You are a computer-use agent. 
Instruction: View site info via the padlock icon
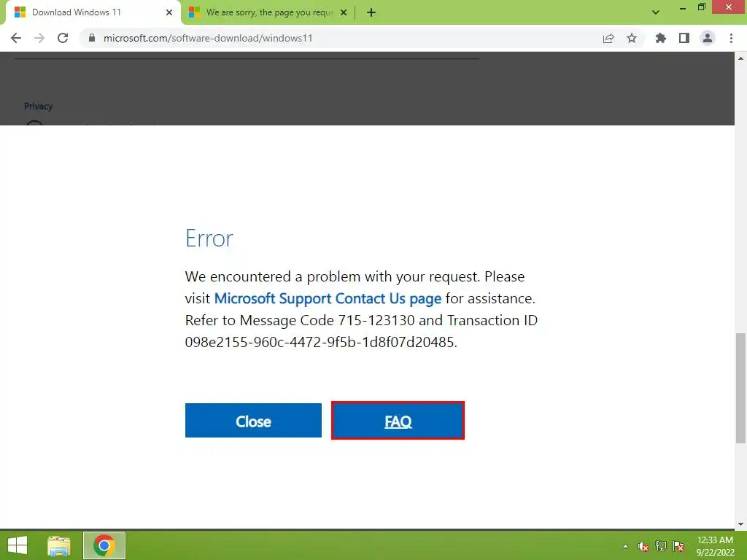point(92,38)
